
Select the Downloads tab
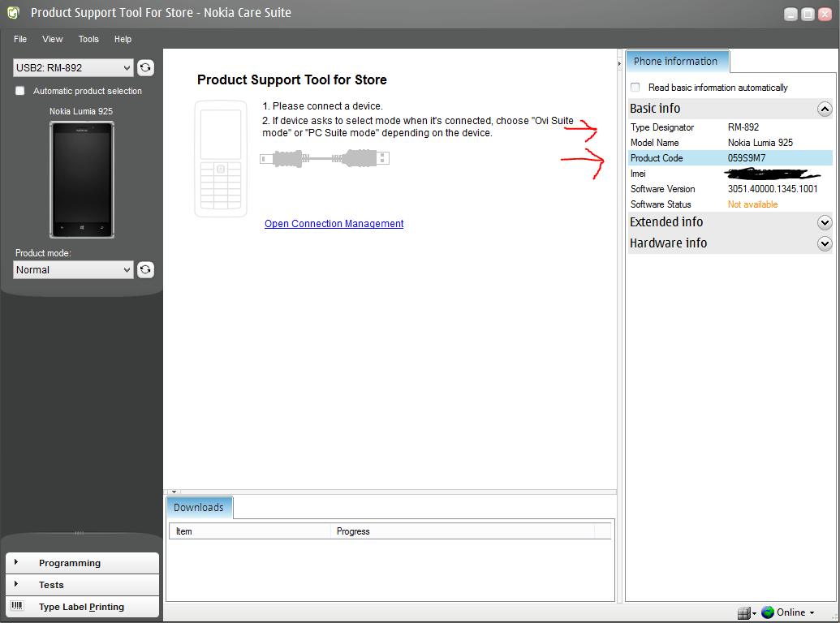(x=200, y=507)
